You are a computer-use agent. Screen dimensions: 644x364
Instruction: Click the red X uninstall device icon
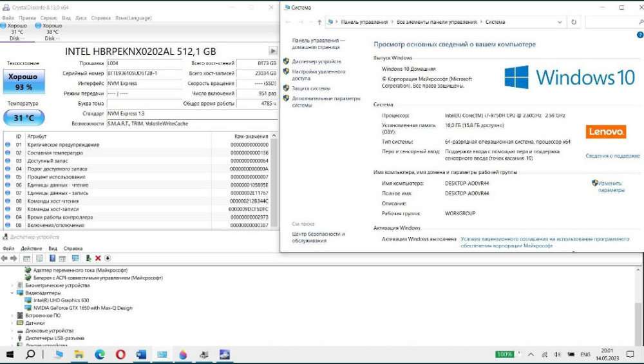[98, 258]
